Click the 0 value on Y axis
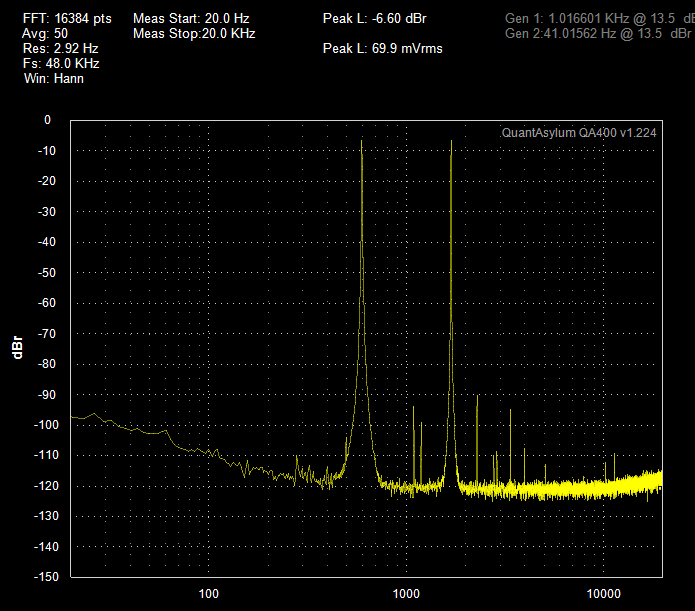695x611 pixels. 47,120
